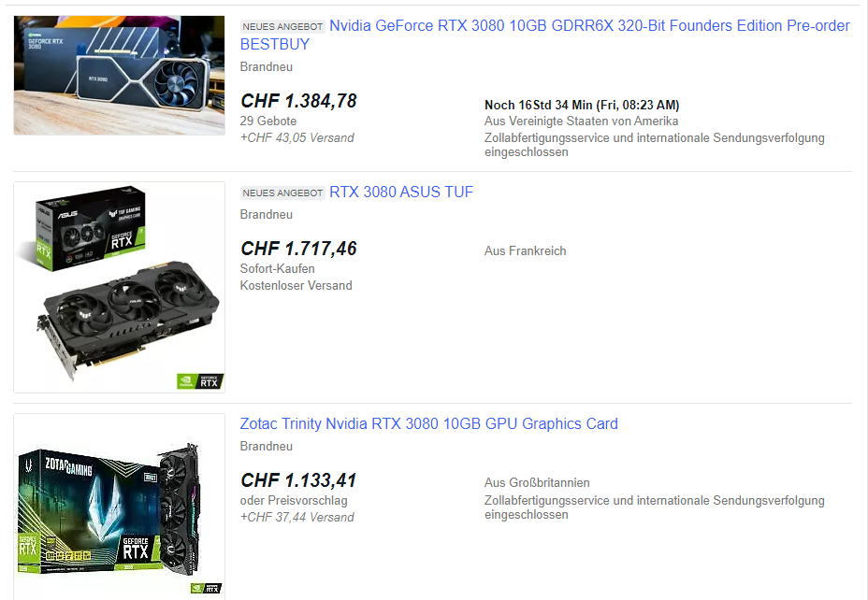The image size is (868, 600).
Task: Click the +CHF 43,05 Versand shipping cost
Action: click(x=297, y=137)
